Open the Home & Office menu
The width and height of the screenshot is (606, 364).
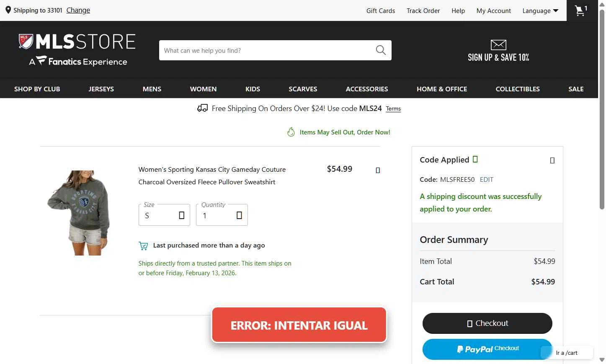[442, 89]
